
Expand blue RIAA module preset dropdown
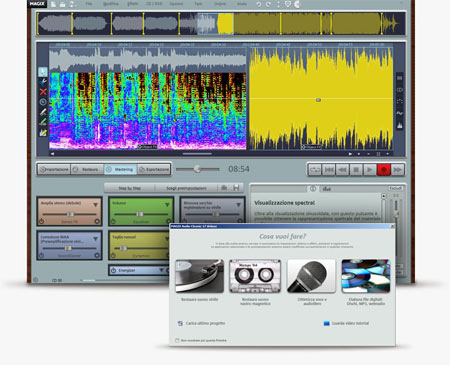(x=95, y=239)
